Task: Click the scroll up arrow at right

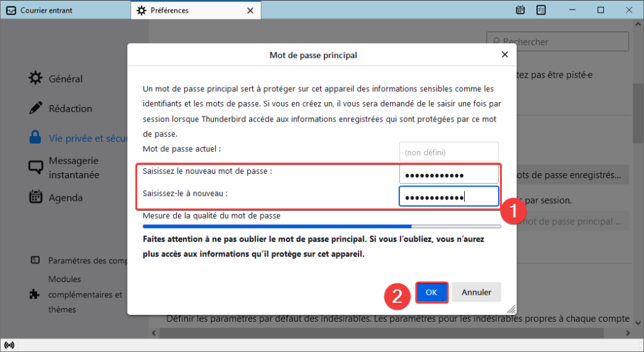Action: click(x=638, y=25)
